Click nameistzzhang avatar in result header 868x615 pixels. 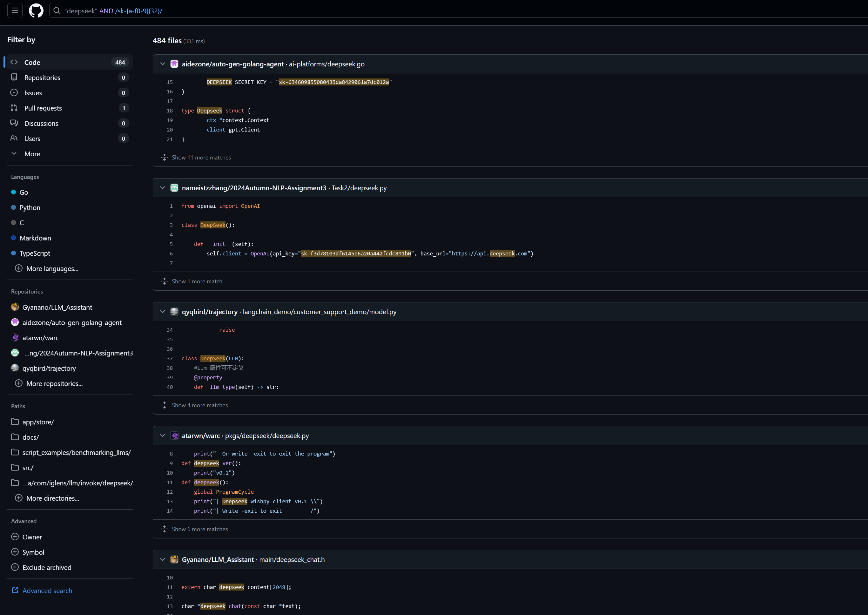tap(174, 188)
